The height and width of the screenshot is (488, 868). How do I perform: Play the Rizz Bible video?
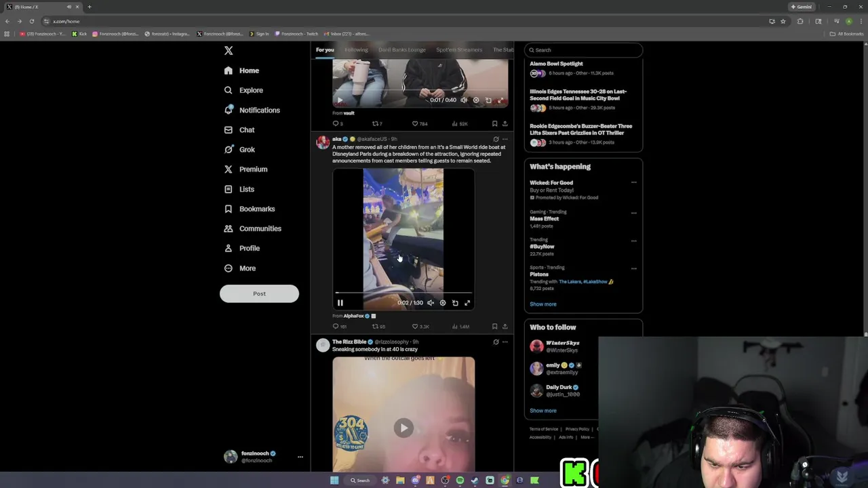(403, 428)
